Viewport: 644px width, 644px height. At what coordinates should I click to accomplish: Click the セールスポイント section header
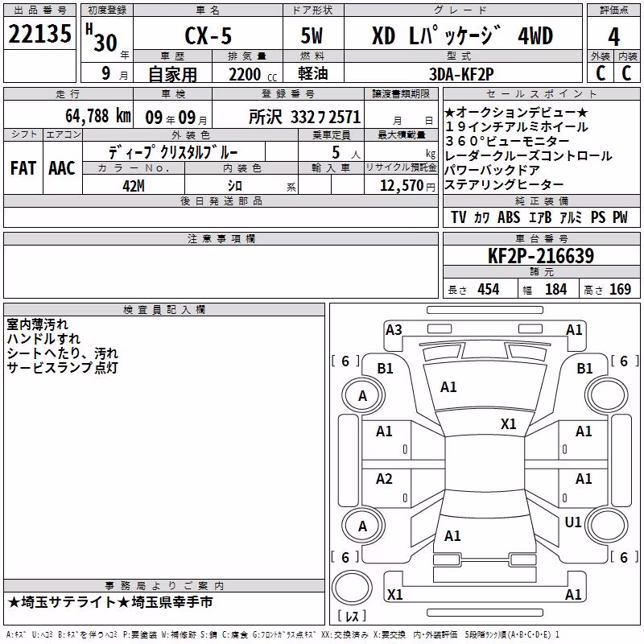pos(542,93)
